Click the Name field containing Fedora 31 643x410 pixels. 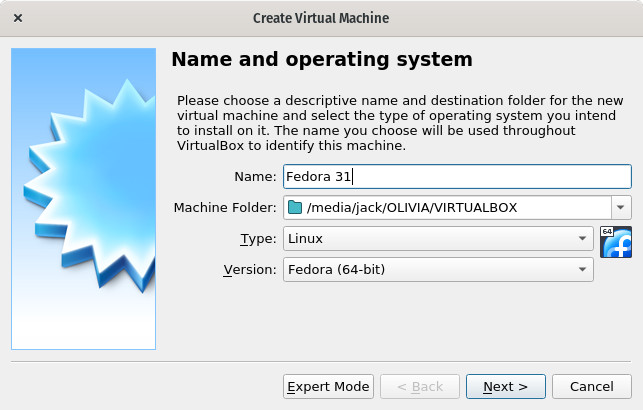tap(457, 176)
